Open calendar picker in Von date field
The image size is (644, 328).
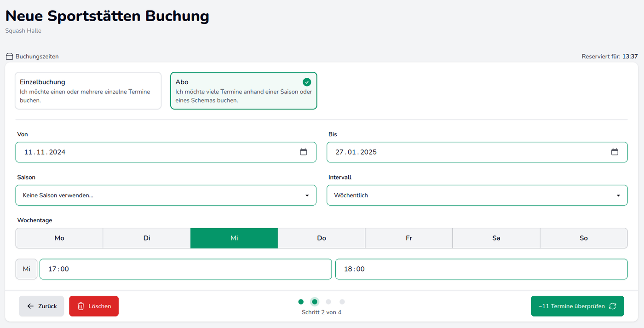[x=303, y=152]
